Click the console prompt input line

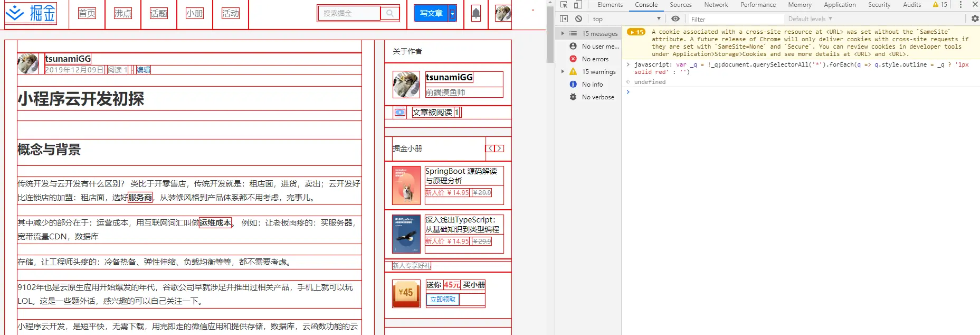coord(802,92)
